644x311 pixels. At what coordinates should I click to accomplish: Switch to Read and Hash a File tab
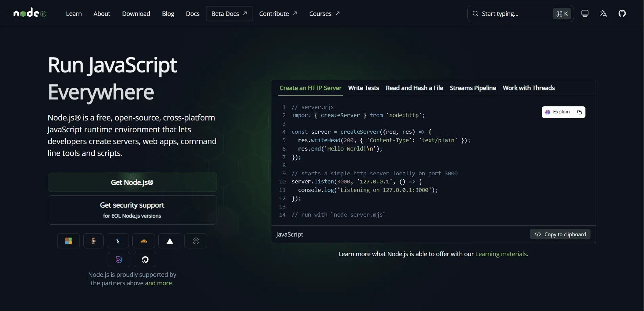coord(414,88)
